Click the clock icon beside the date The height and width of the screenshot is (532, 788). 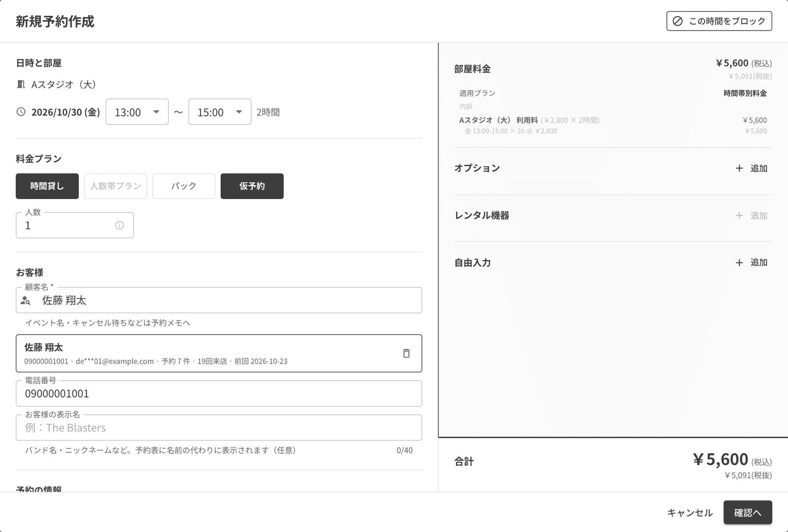(x=21, y=112)
